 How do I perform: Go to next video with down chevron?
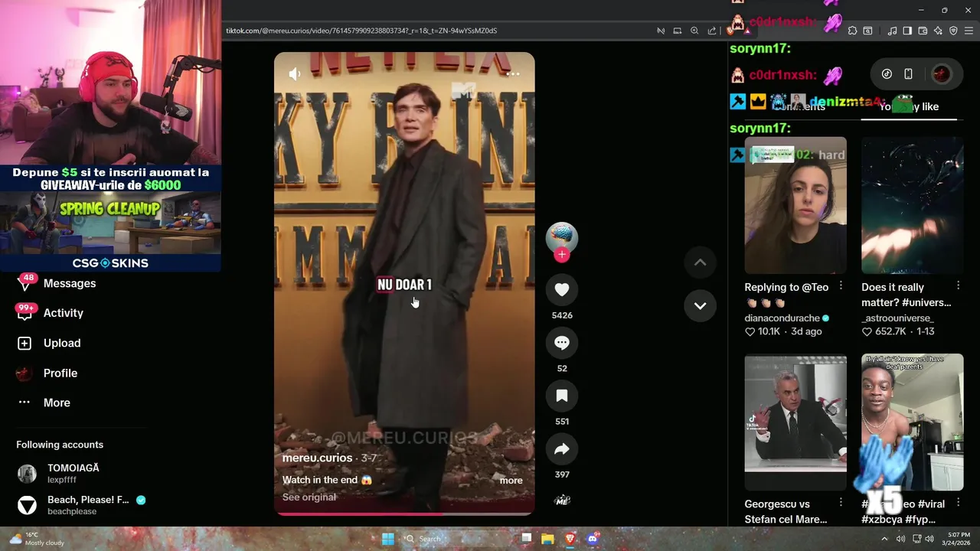[x=700, y=305]
